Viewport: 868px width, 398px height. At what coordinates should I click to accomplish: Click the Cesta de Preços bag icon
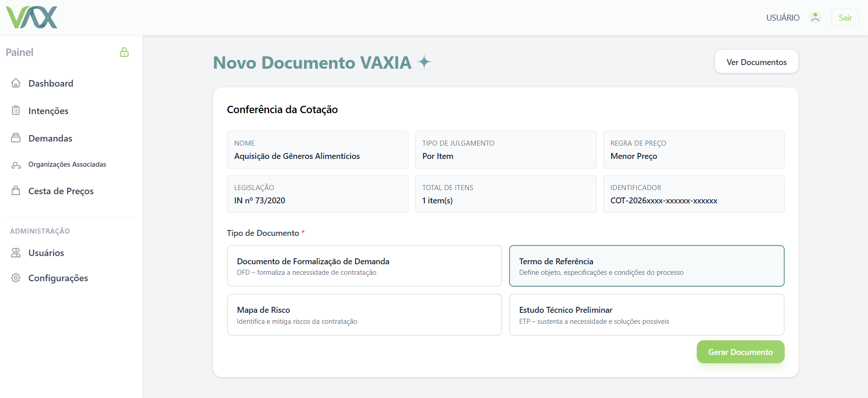(16, 191)
